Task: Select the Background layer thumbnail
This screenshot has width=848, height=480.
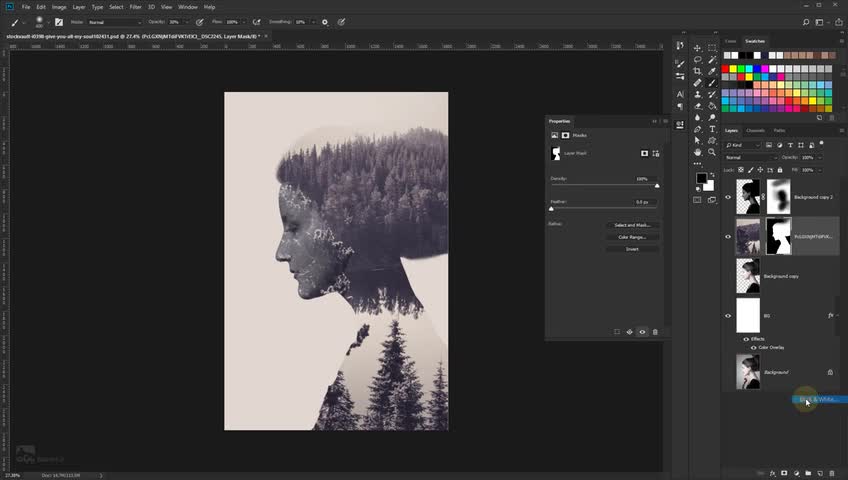Action: [x=748, y=372]
